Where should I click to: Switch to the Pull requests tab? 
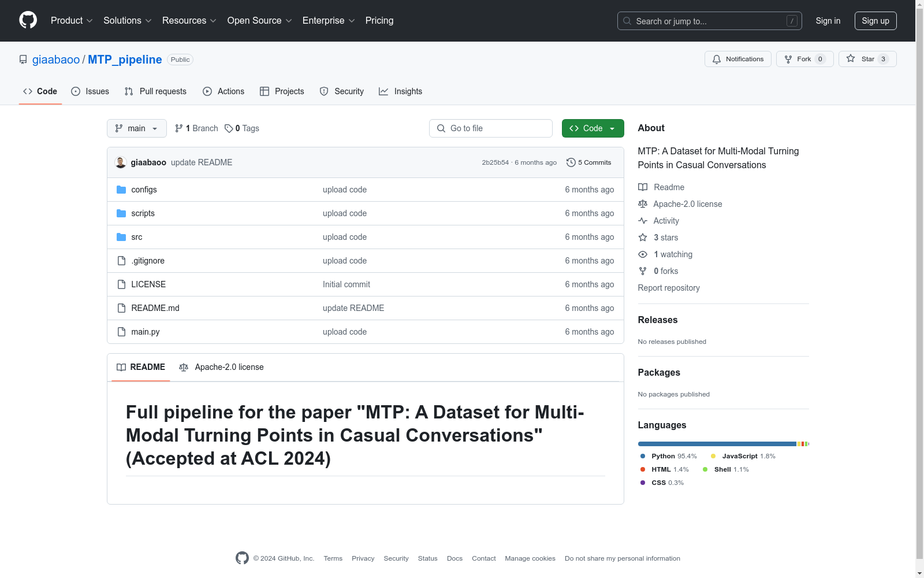155,91
